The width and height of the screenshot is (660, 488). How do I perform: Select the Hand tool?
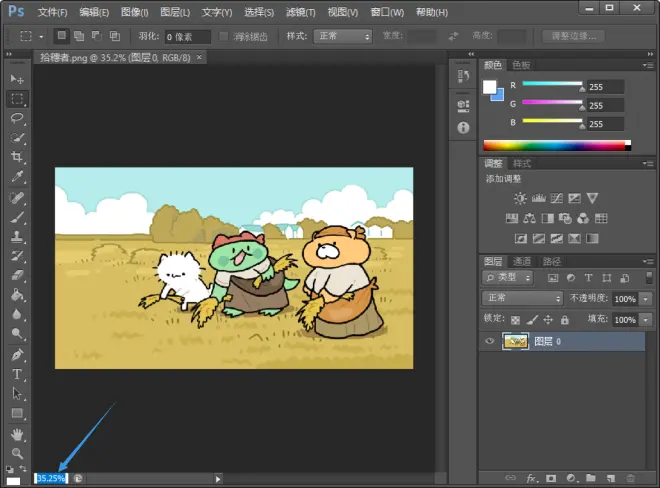(x=17, y=434)
